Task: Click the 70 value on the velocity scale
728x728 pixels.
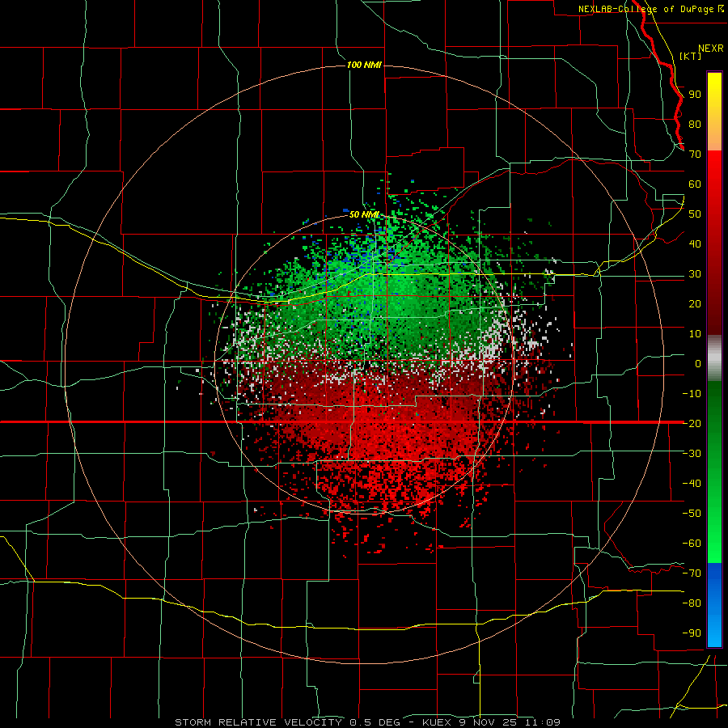Action: coord(695,154)
